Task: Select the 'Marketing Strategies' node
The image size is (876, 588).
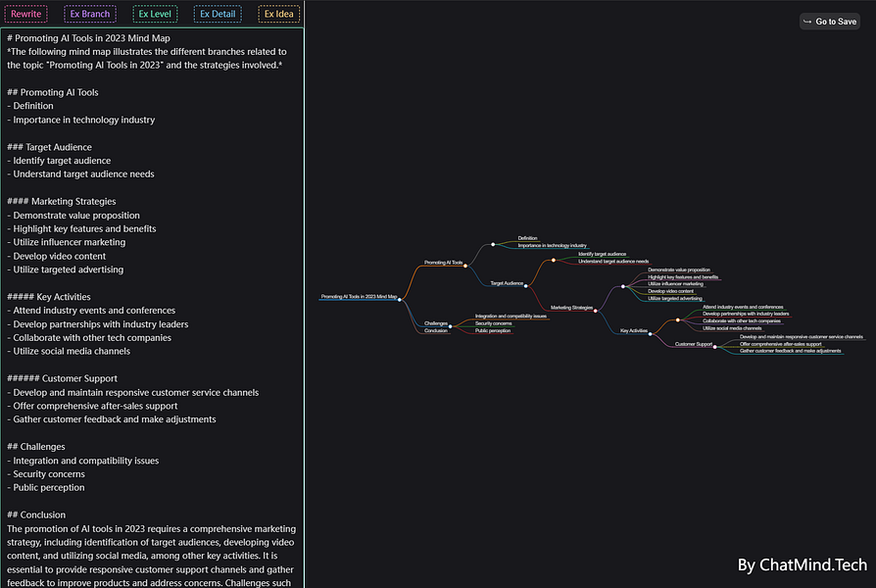Action: (x=571, y=308)
